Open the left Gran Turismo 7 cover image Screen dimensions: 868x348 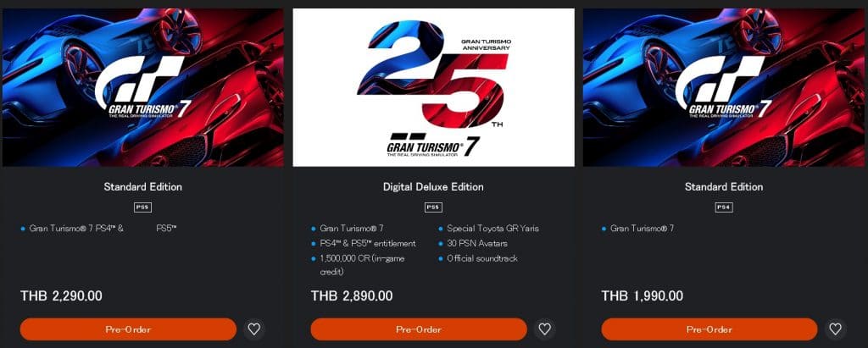pos(142,87)
